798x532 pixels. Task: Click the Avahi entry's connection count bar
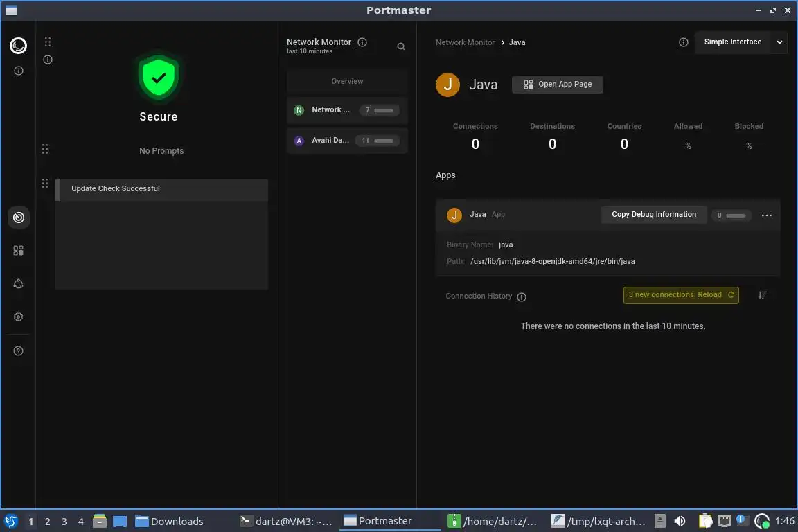377,141
